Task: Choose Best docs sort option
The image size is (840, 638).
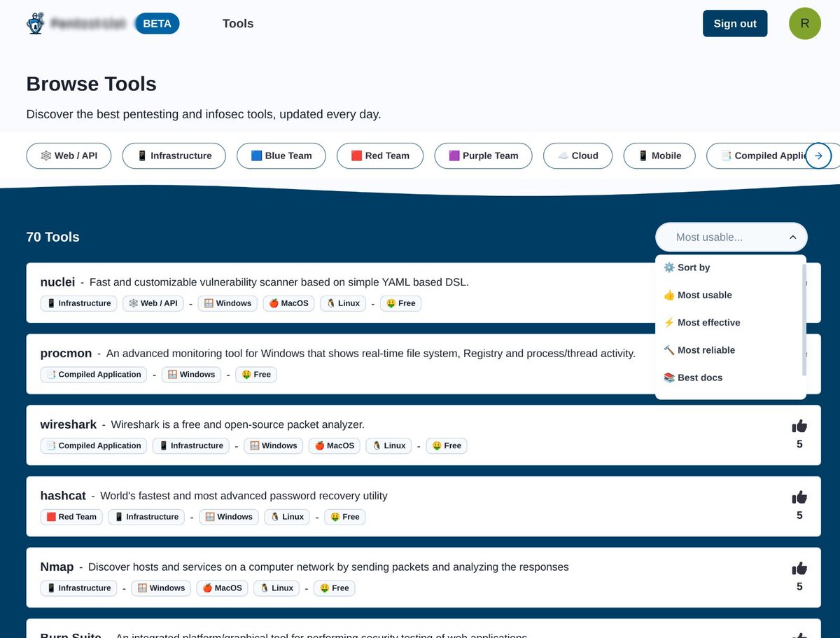Action: tap(729, 377)
